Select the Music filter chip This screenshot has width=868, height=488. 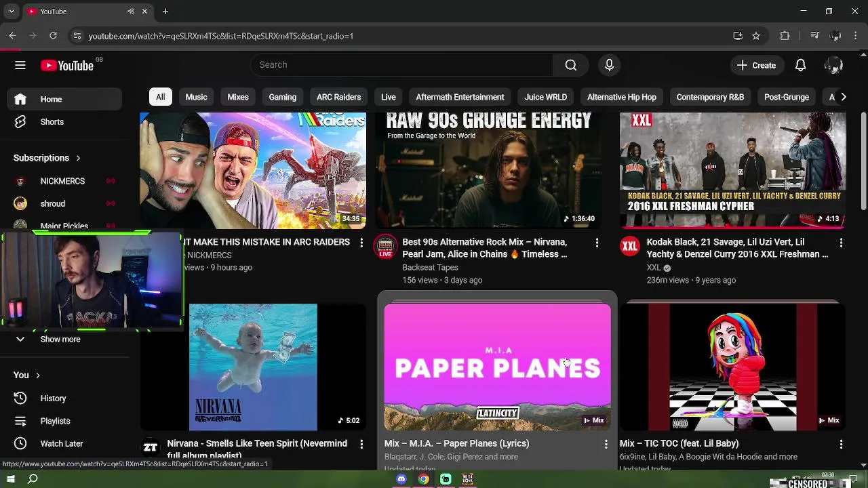196,97
